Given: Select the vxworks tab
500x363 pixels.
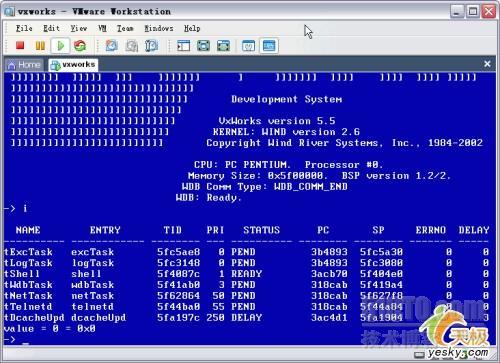Looking at the screenshot, I should 73,65.
